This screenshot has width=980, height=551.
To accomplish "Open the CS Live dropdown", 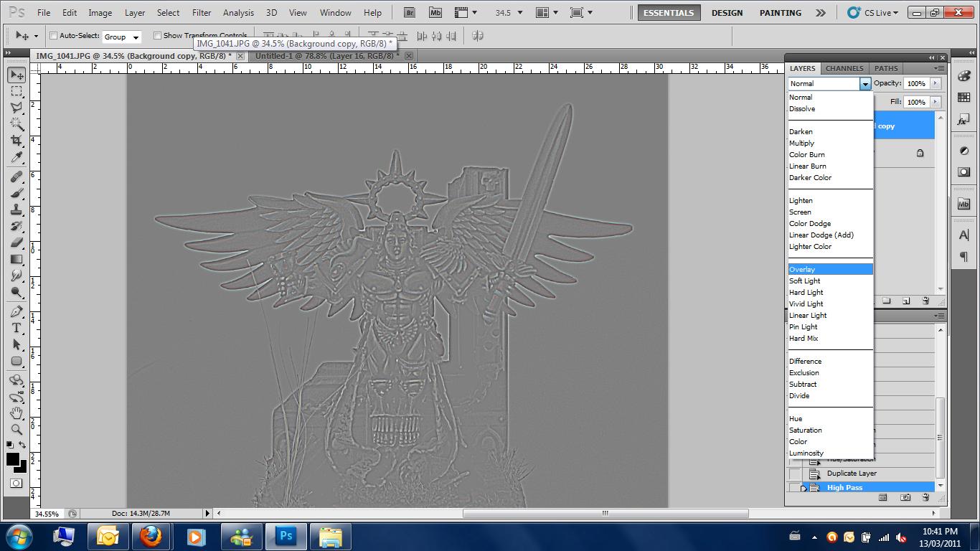I will pos(873,13).
